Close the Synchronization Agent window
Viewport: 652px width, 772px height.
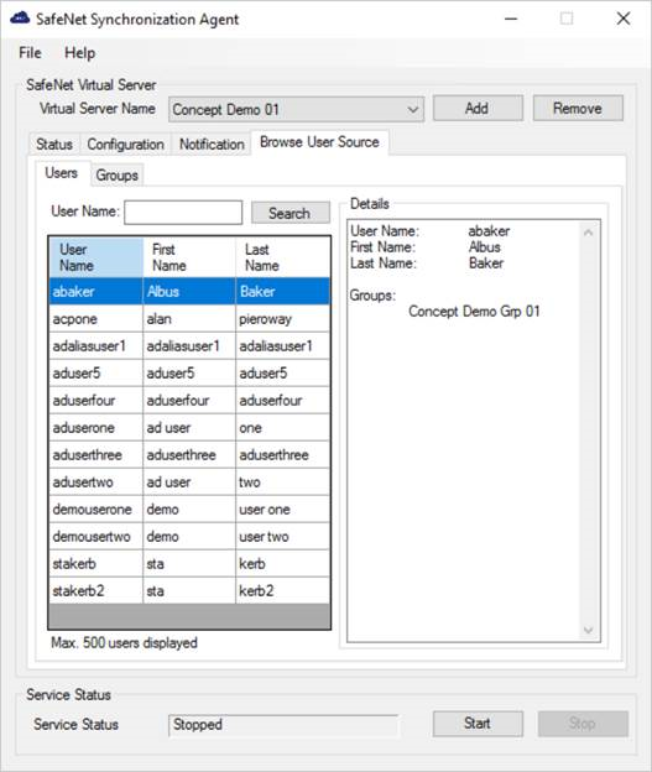pyautogui.click(x=623, y=19)
